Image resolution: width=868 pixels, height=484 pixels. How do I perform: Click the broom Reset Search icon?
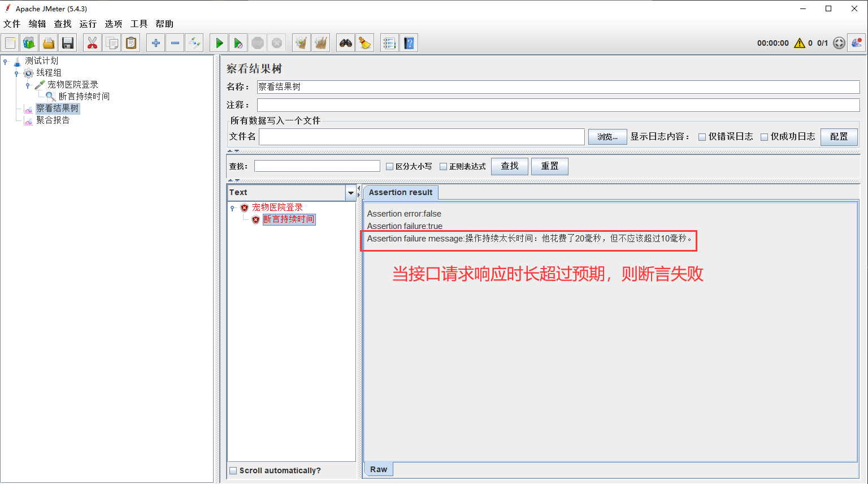(x=365, y=43)
